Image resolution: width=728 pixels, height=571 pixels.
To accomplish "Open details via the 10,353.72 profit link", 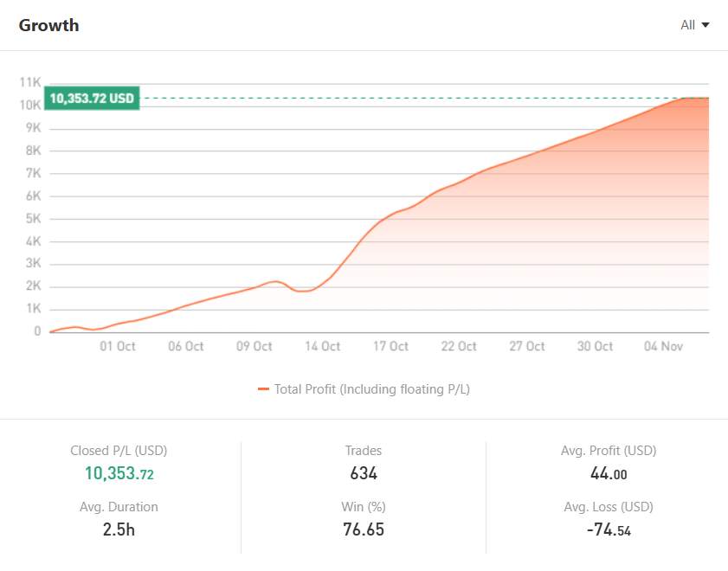I will (x=119, y=472).
